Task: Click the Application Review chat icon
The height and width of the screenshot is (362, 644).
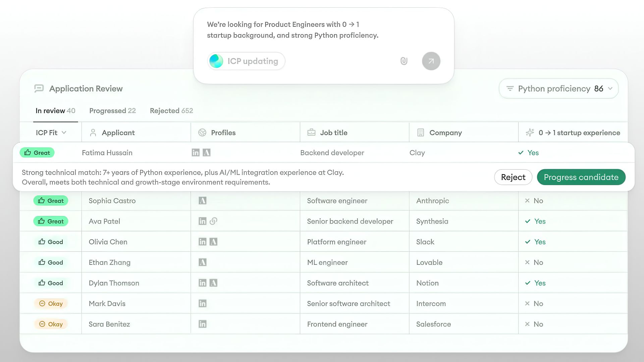Action: 39,88
